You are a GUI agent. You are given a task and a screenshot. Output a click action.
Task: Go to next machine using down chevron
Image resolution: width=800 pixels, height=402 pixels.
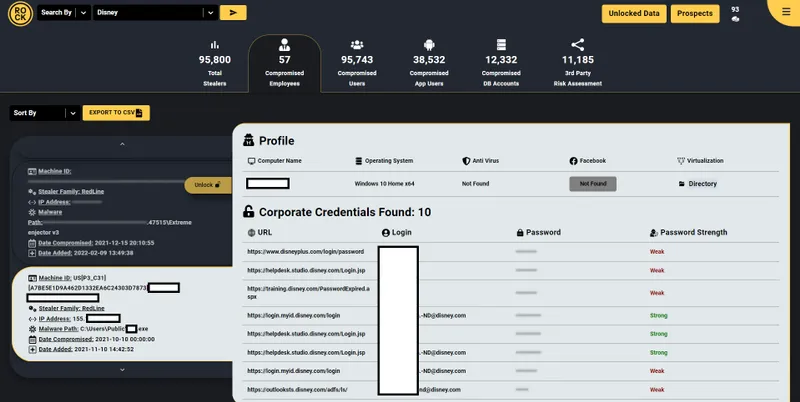tap(122, 370)
